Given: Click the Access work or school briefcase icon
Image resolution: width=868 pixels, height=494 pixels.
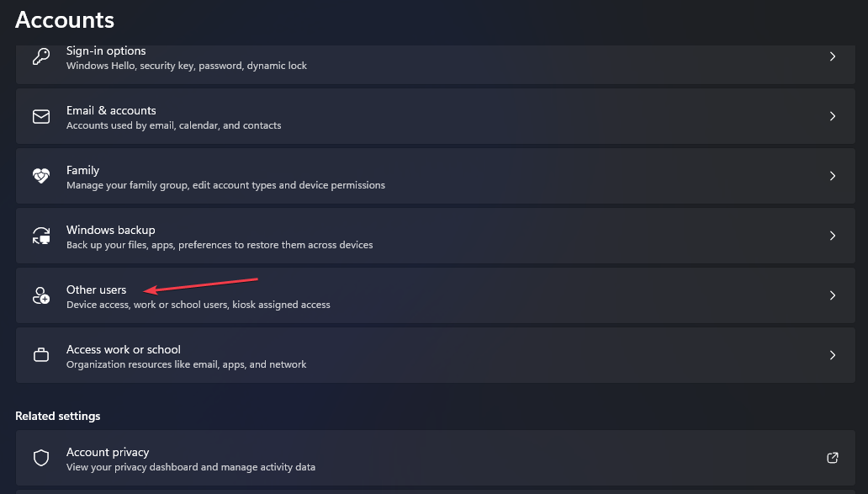Looking at the screenshot, I should tap(41, 355).
